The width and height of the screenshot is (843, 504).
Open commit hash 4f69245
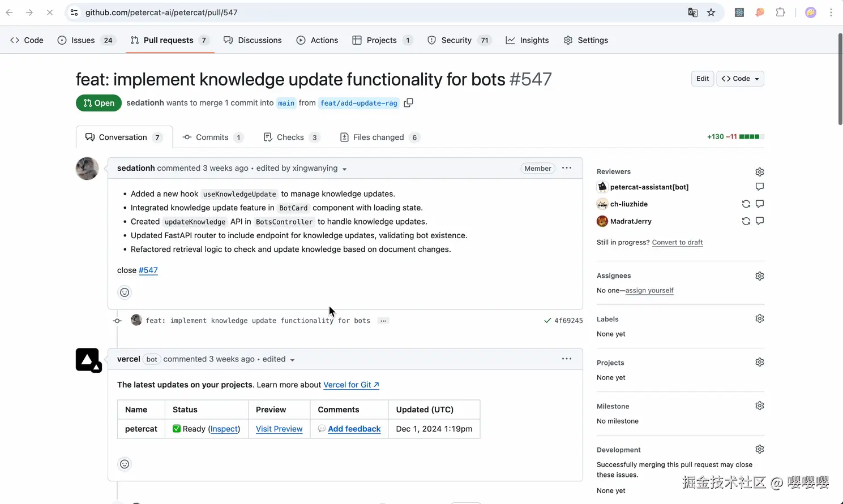(568, 321)
